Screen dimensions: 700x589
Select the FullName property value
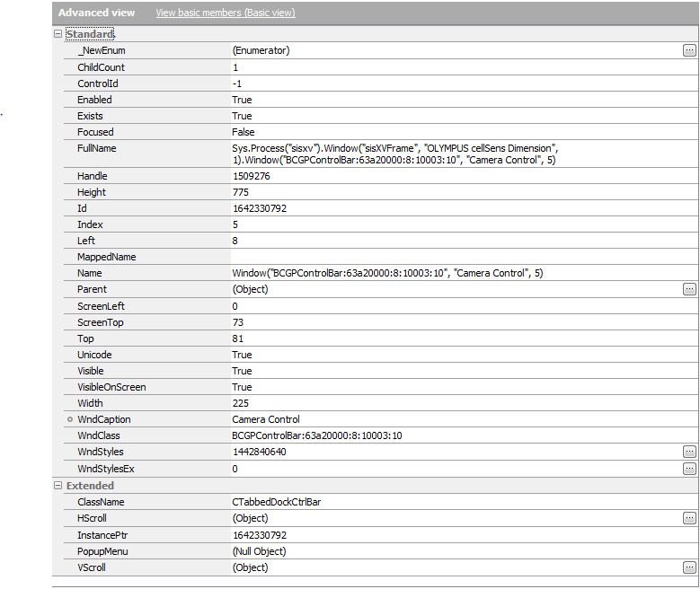[395, 153]
